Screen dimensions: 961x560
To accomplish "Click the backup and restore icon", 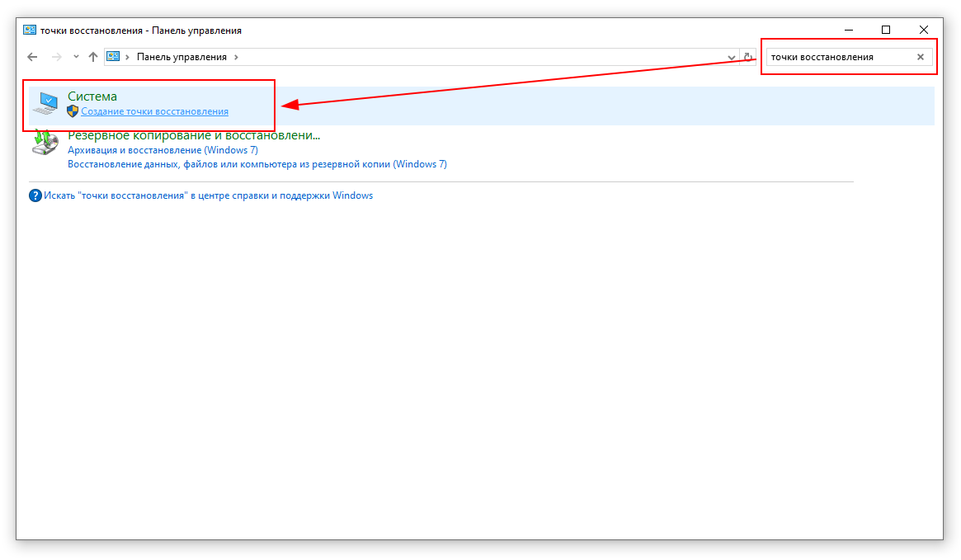I will (x=46, y=143).
